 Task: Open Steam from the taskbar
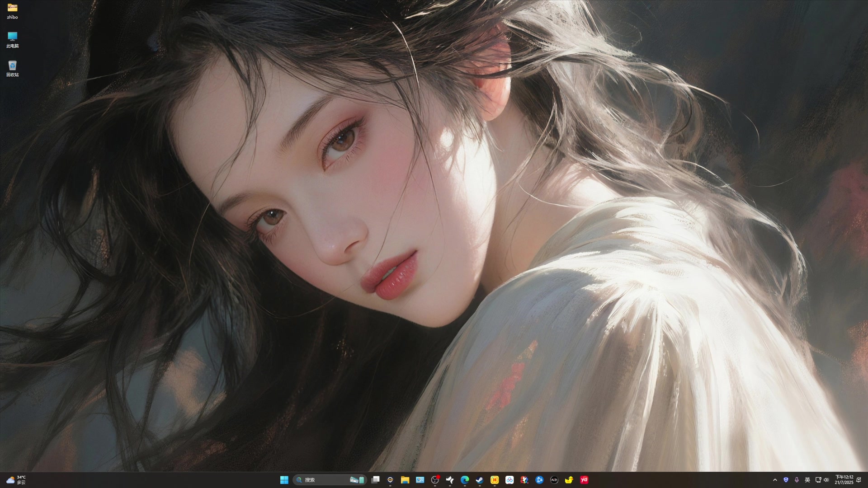point(480,480)
